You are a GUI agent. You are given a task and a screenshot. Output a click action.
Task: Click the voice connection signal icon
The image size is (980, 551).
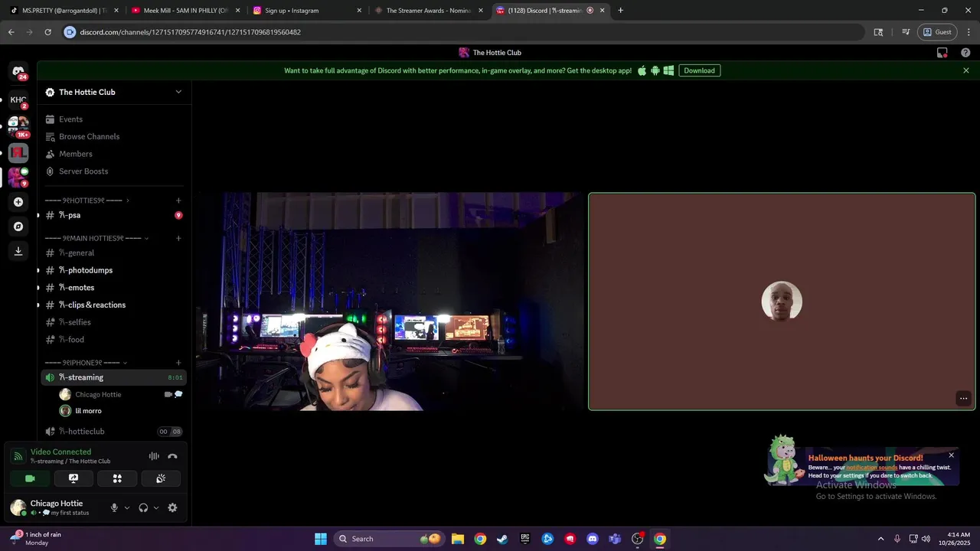point(18,456)
